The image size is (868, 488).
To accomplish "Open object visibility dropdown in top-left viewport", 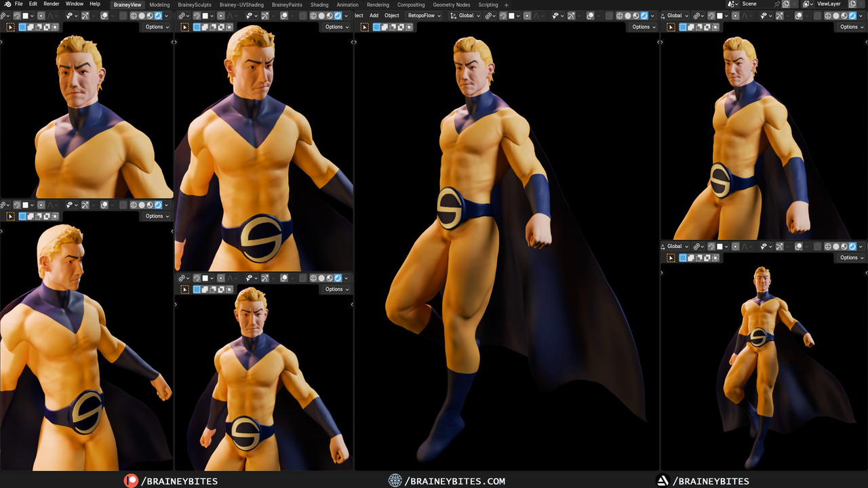I will 71,16.
